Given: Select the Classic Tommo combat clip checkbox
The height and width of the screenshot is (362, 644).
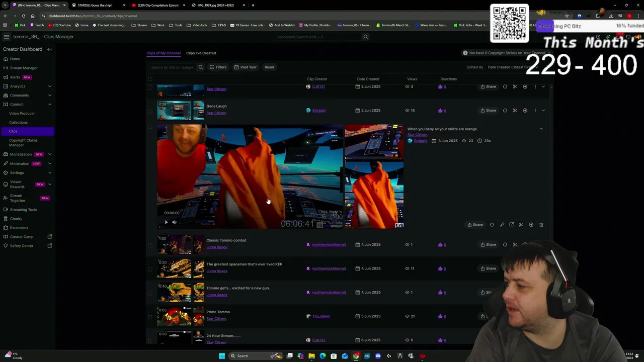Looking at the screenshot, I should point(150,245).
